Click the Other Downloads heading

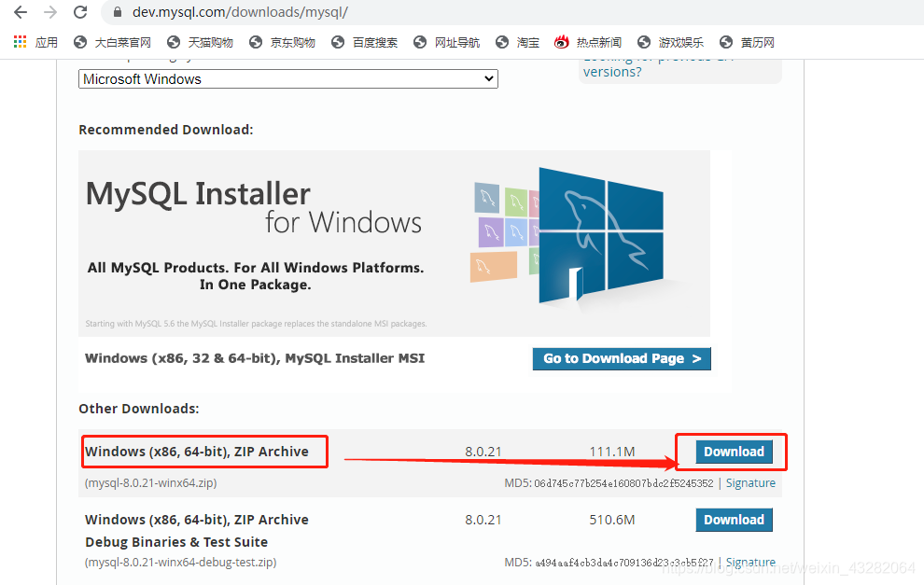(x=139, y=409)
